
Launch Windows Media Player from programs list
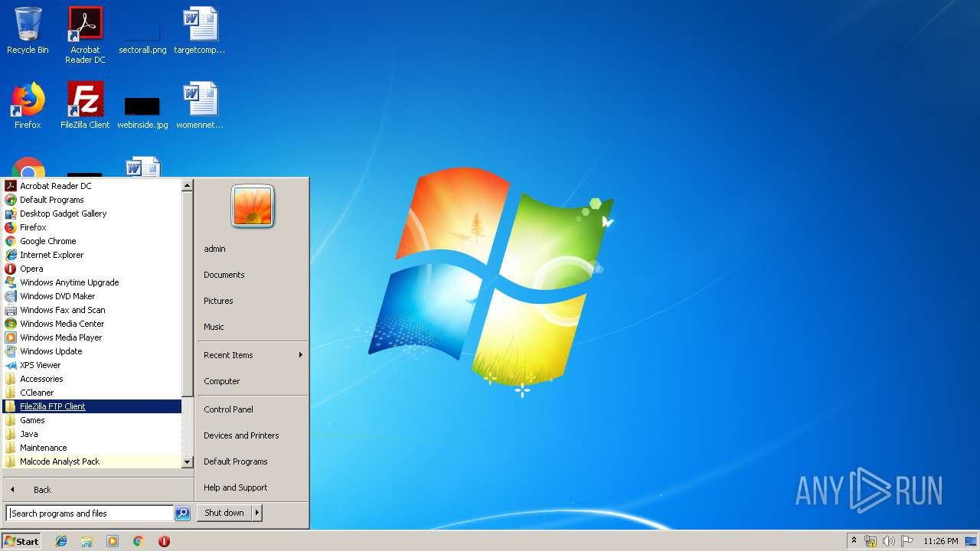pyautogui.click(x=93, y=337)
